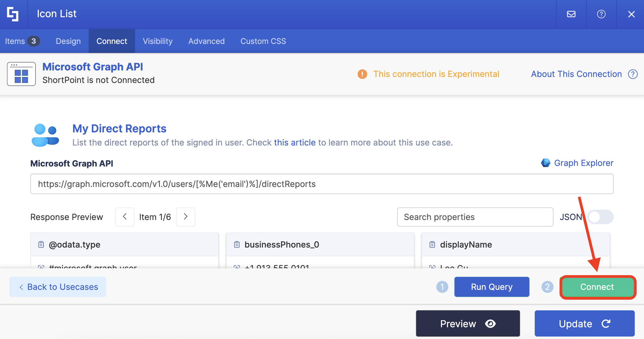The image size is (644, 339).
Task: Click the Search properties field
Action: 475,217
